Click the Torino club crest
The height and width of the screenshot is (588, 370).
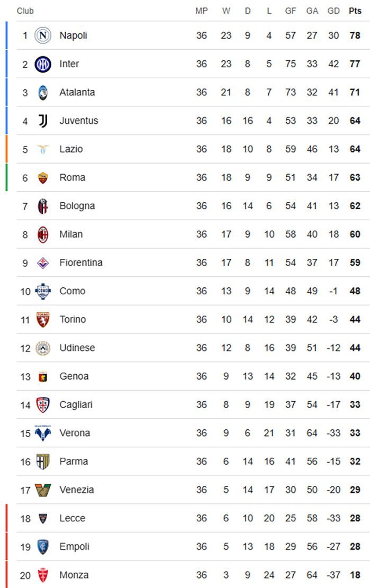pyautogui.click(x=43, y=320)
